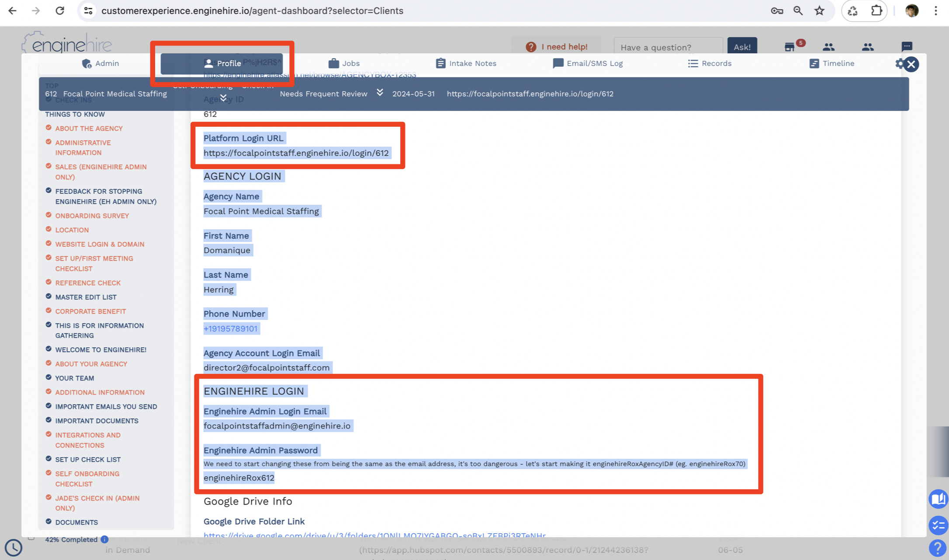Viewport: 949px width, 560px height.
Task: Click the 42% Completed progress indicator
Action: point(71,539)
